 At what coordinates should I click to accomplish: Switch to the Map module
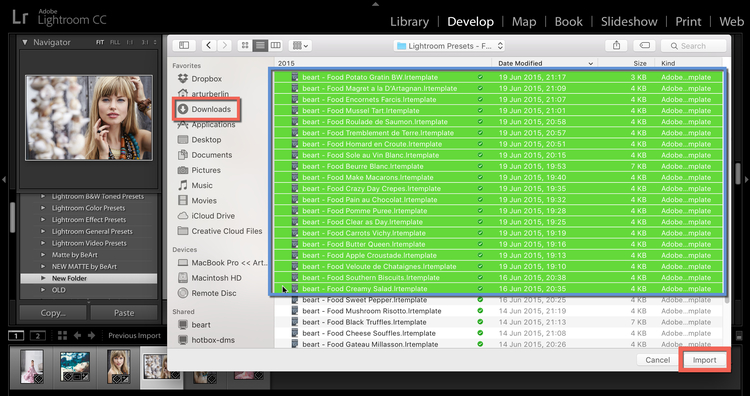524,22
